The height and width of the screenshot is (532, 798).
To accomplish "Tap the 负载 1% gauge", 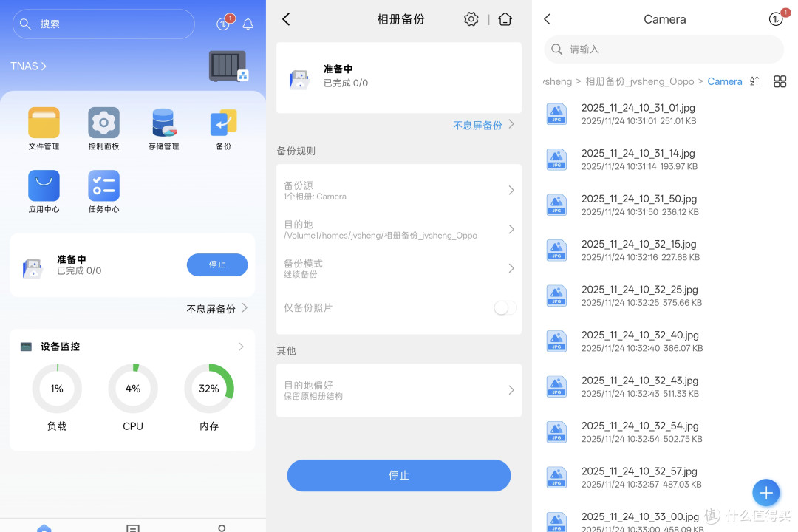I will point(57,389).
